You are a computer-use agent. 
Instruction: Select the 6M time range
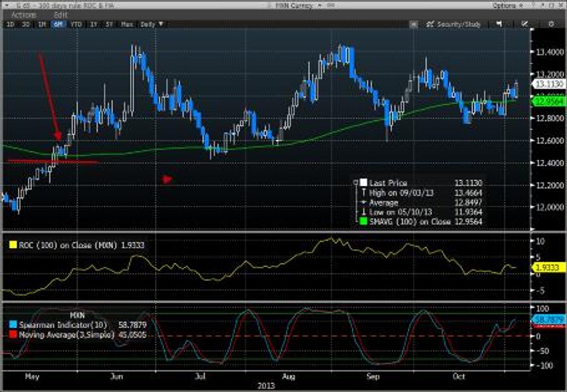click(x=59, y=24)
